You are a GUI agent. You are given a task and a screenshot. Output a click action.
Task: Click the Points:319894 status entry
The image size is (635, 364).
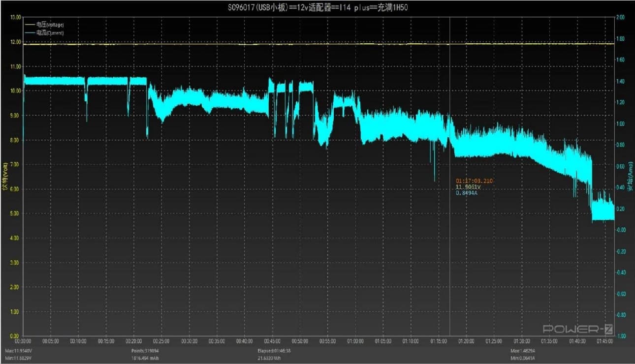coord(145,351)
